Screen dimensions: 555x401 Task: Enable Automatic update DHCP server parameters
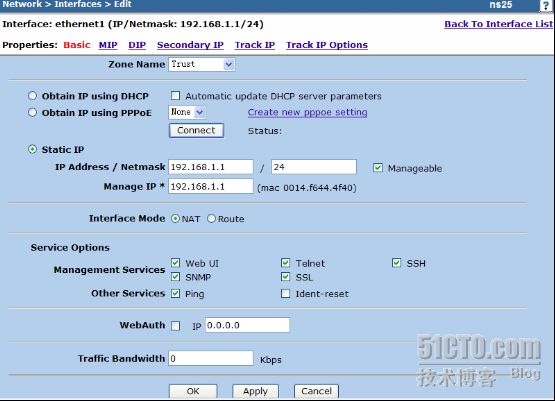coord(175,96)
